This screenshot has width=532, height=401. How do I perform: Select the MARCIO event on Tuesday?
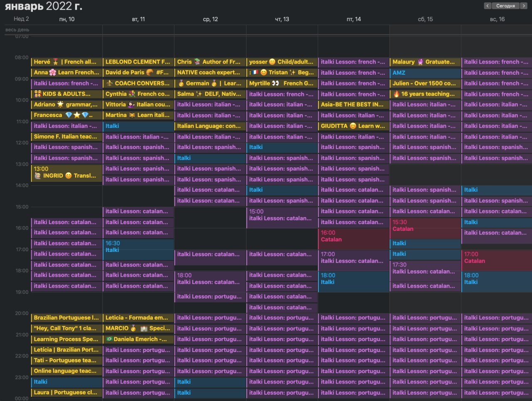(x=138, y=328)
